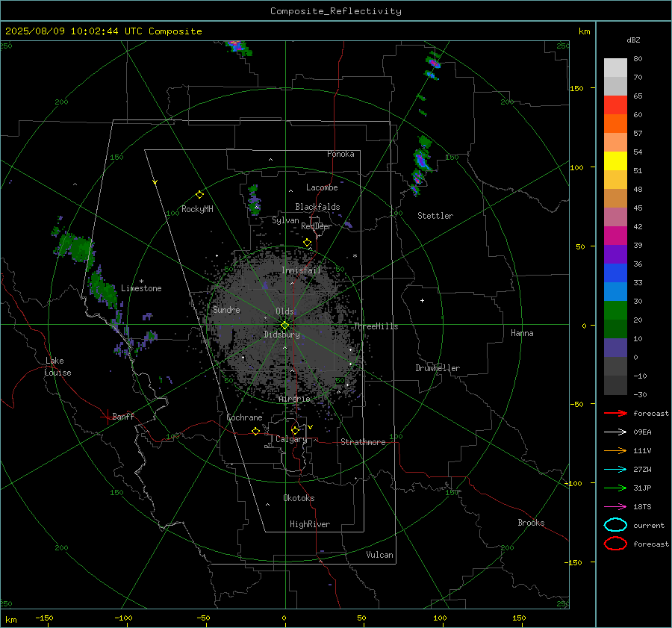Select the bright green 20-30 dBZ swatch
This screenshot has height=628, width=672.
pos(615,311)
